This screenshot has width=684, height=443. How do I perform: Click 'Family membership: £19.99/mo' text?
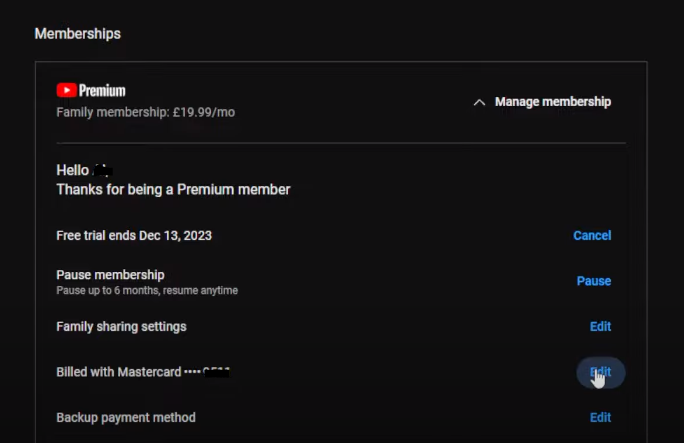pos(146,112)
